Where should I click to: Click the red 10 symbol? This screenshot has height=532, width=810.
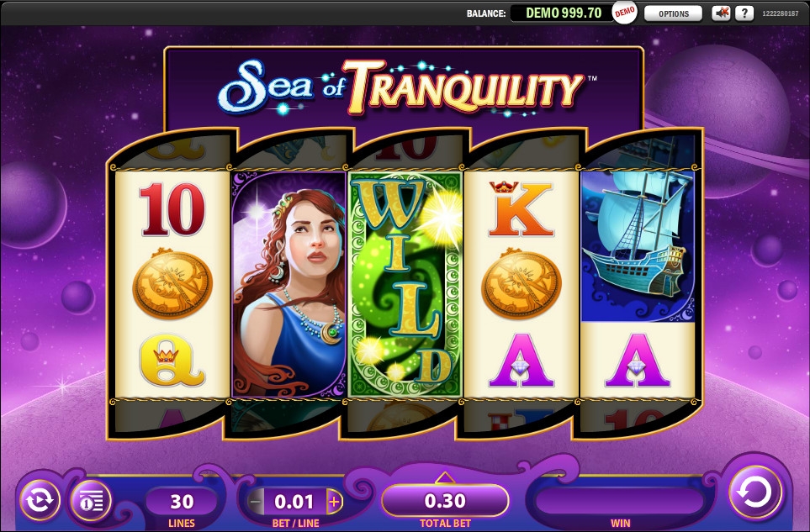pos(172,209)
